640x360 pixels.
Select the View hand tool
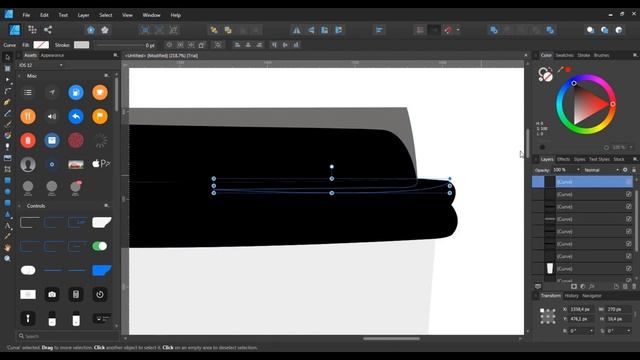pyautogui.click(x=7, y=247)
